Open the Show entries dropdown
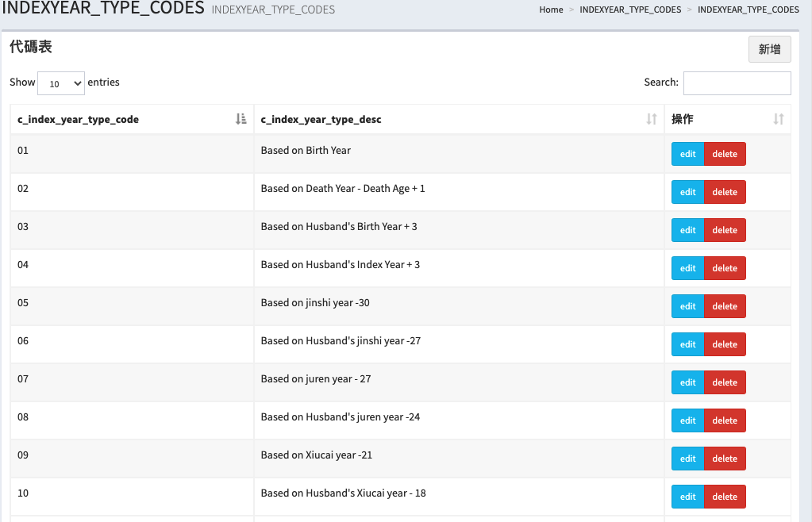Image resolution: width=812 pixels, height=522 pixels. click(61, 83)
